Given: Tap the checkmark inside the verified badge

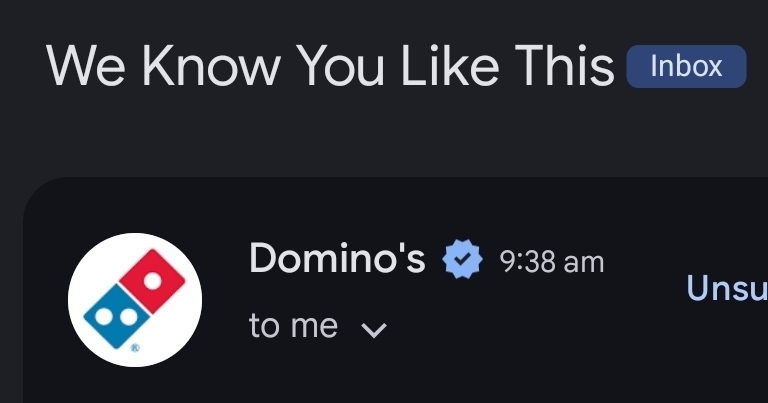Looking at the screenshot, I should click(462, 261).
